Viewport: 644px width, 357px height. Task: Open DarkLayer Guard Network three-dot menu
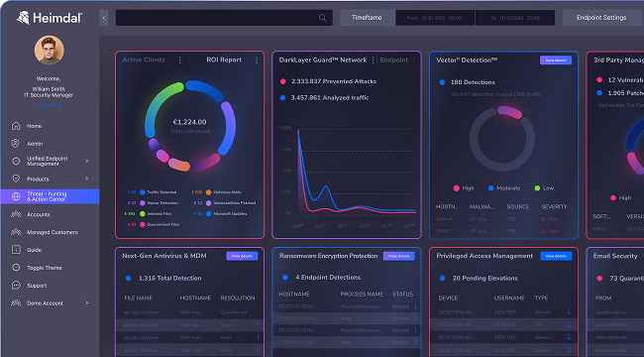[373, 60]
